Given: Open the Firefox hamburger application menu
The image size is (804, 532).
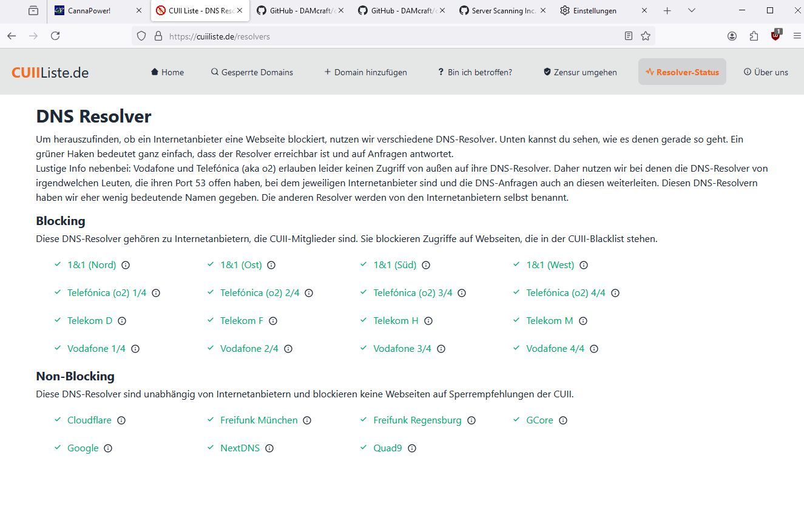Looking at the screenshot, I should [797, 36].
